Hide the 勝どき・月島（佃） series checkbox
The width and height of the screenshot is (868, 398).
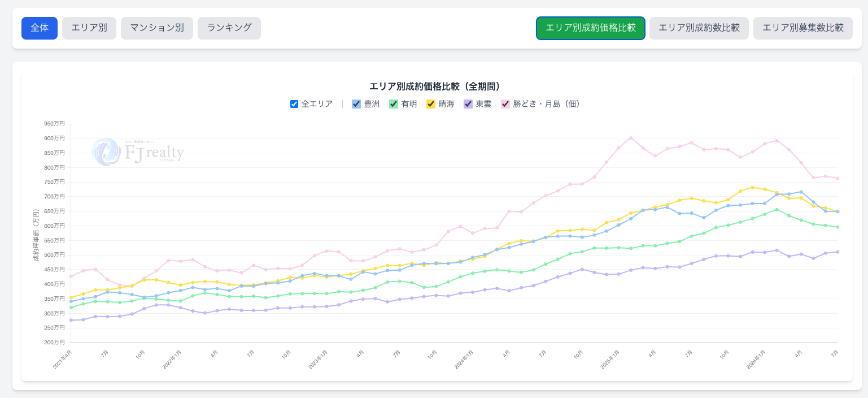pos(505,104)
